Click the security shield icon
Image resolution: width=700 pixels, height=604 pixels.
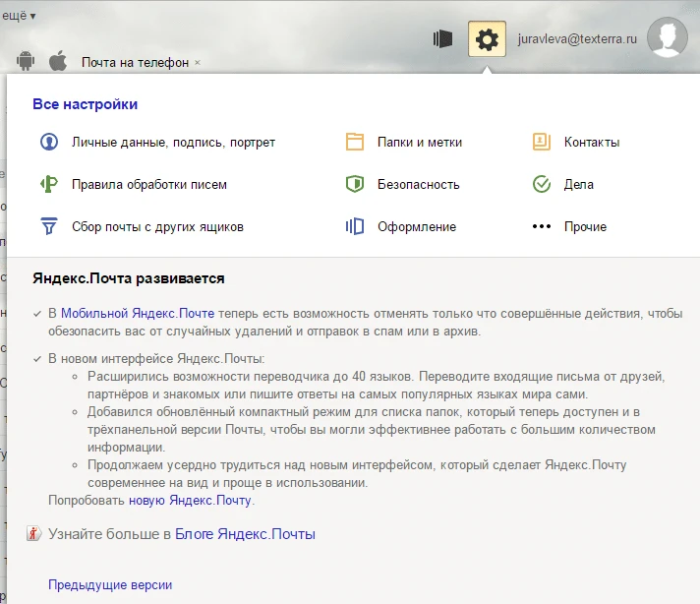(x=355, y=184)
